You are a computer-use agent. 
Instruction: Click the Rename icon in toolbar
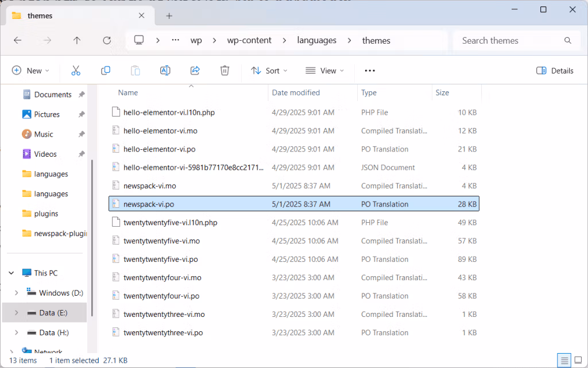pyautogui.click(x=165, y=71)
